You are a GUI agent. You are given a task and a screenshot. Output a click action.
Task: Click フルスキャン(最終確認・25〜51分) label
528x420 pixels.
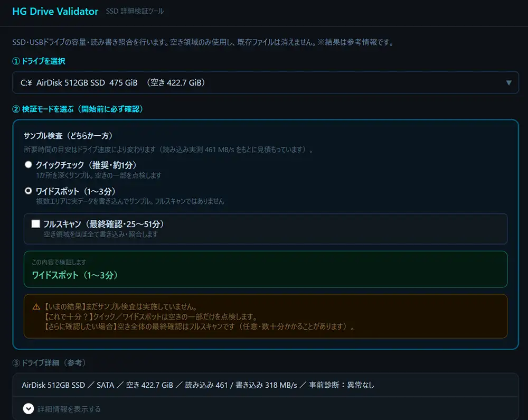[103, 224]
